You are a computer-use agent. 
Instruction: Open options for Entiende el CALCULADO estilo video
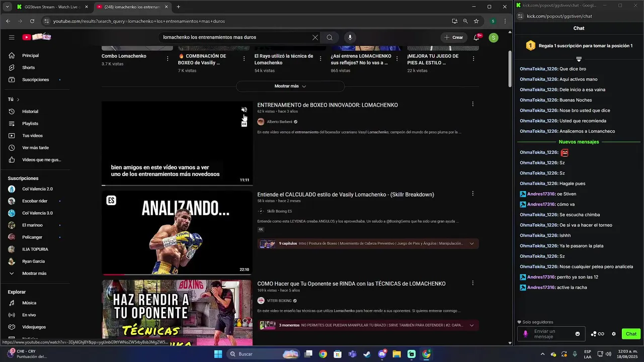(472, 194)
